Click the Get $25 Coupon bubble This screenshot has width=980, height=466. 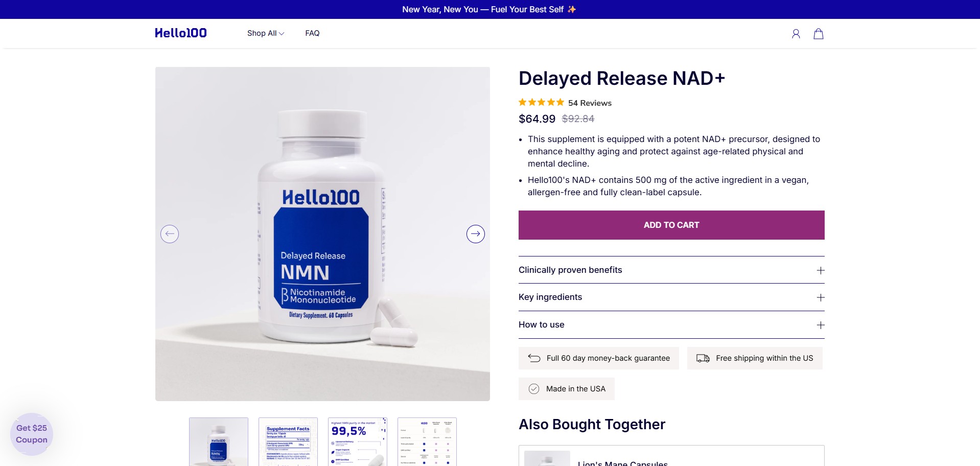(32, 434)
